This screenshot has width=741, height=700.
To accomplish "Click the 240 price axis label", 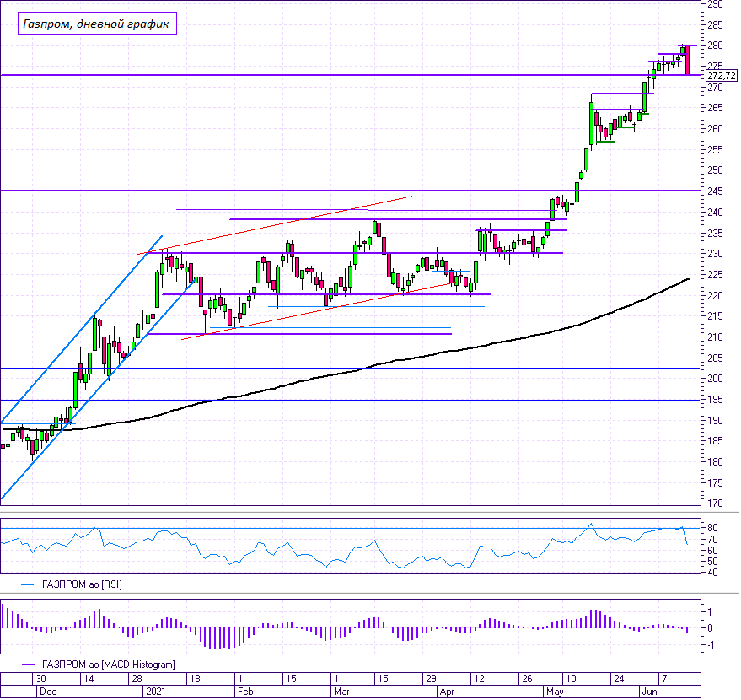I will tap(715, 213).
